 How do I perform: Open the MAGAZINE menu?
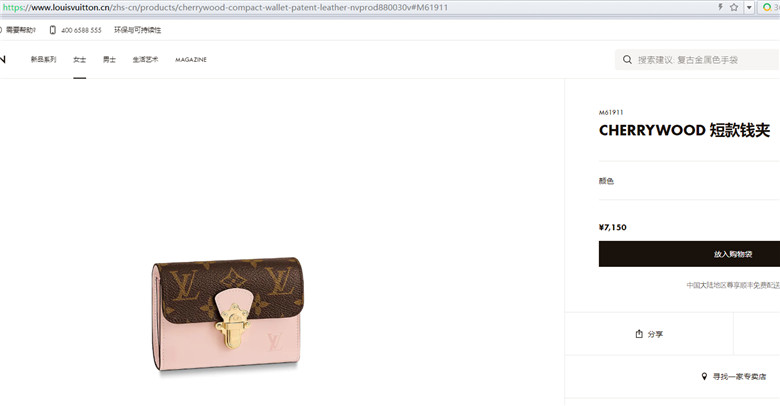191,60
